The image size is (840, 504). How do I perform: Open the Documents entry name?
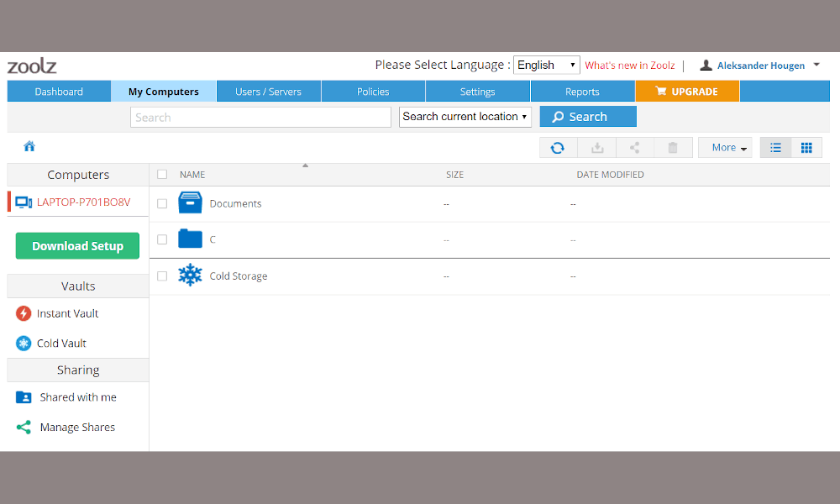click(236, 203)
